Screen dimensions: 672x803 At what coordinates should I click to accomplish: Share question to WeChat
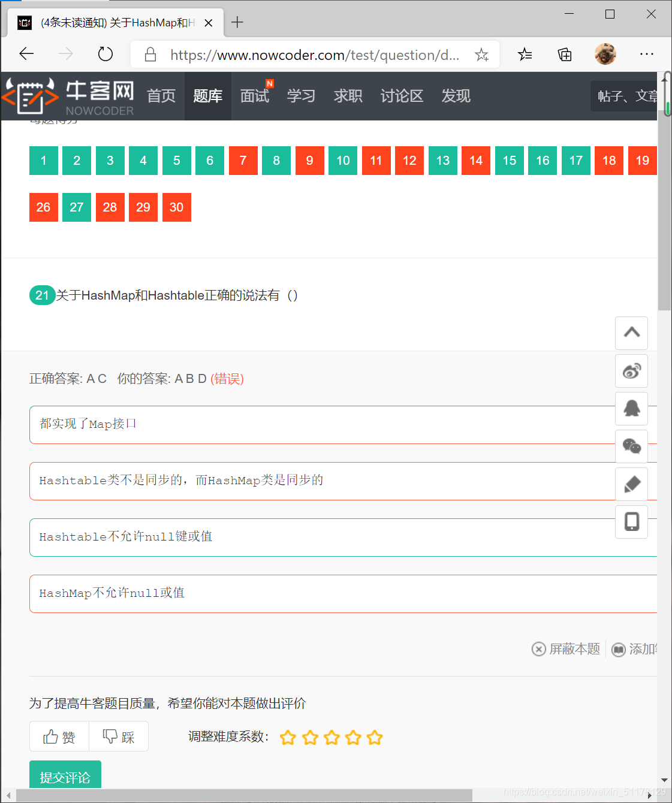(632, 446)
